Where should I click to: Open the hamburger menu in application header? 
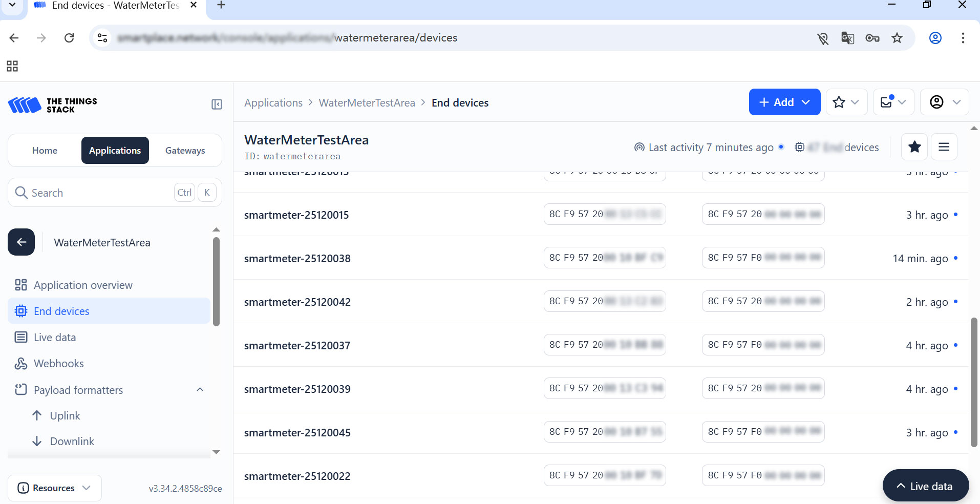pos(944,148)
